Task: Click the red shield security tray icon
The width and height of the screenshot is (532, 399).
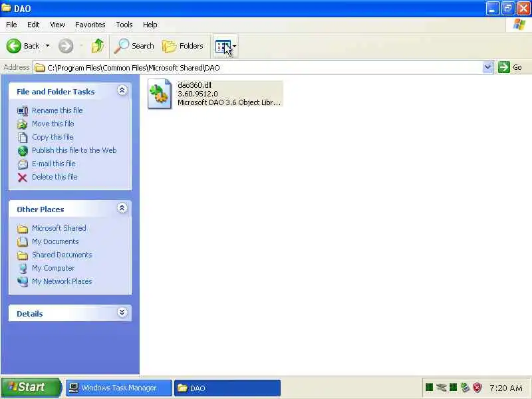Action: [x=477, y=387]
